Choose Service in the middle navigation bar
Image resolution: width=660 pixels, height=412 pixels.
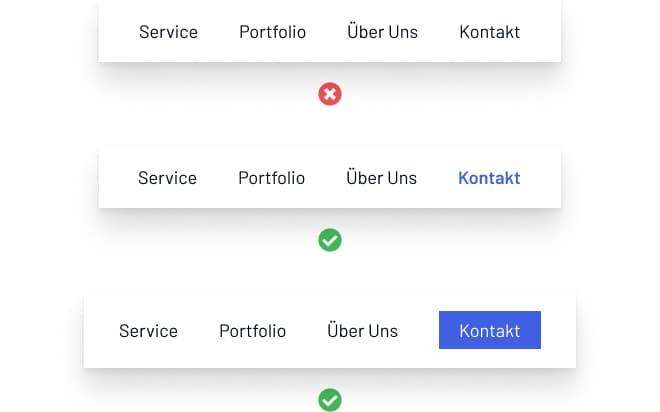pyautogui.click(x=167, y=178)
